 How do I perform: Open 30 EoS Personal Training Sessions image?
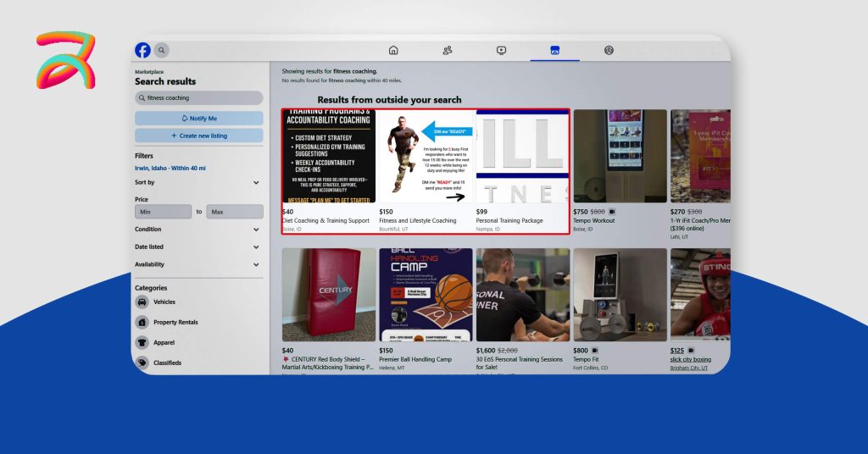coord(522,295)
